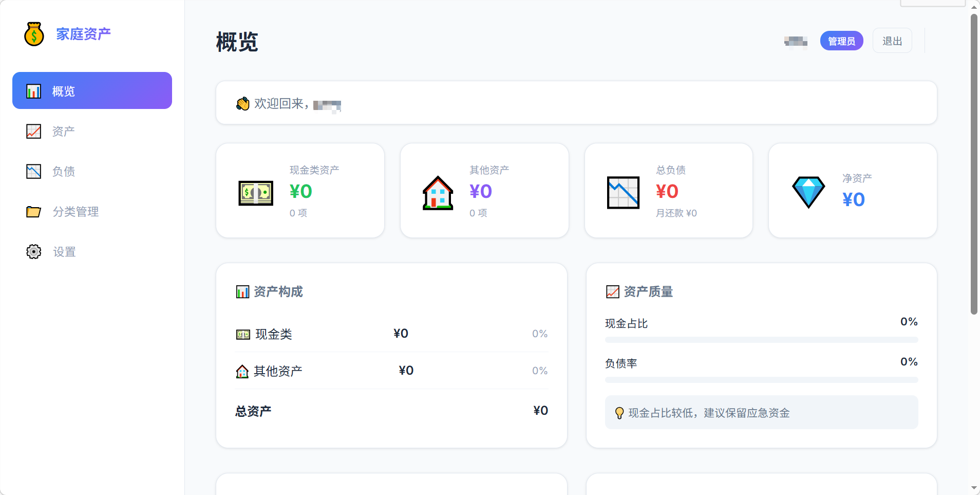Click the page vertical scrollbar thumb
Image resolution: width=980 pixels, height=495 pixels.
974,164
